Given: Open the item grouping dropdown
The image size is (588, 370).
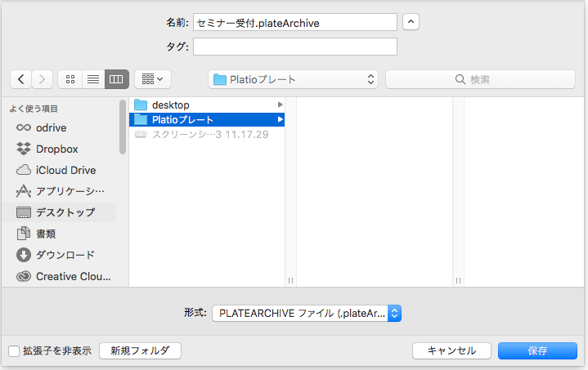Looking at the screenshot, I should pyautogui.click(x=152, y=79).
